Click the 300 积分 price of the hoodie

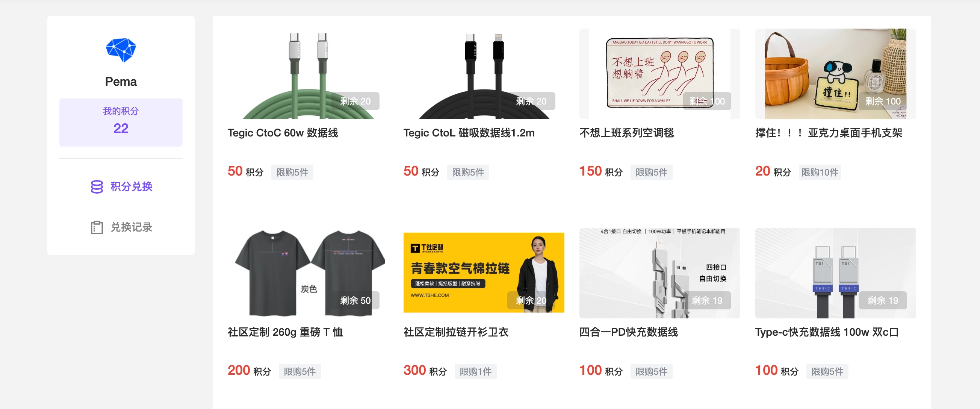[425, 370]
